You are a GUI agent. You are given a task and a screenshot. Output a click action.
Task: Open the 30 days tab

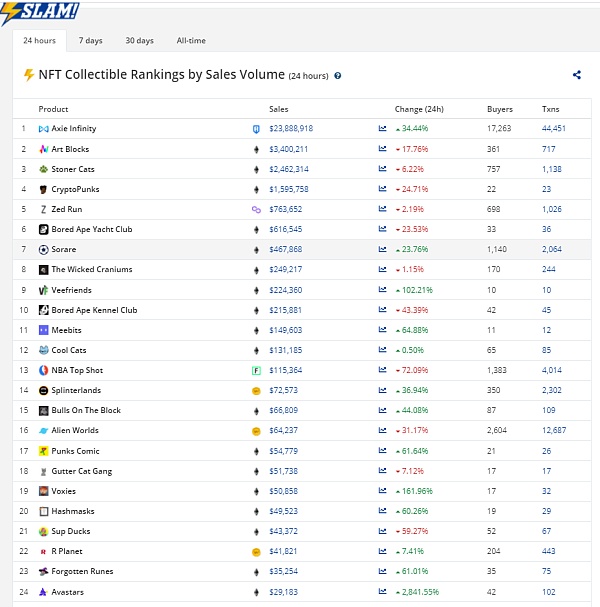[139, 40]
